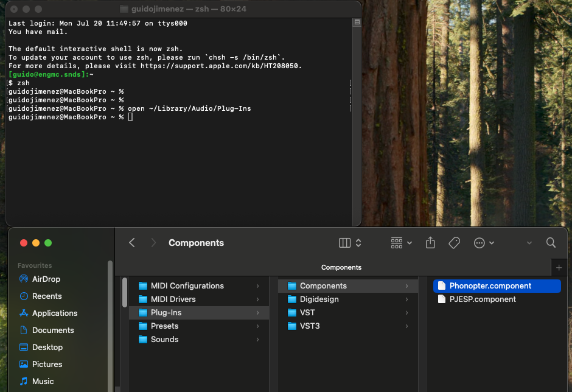This screenshot has height=392, width=572.
Task: Minimize the Finder window
Action: click(x=36, y=243)
